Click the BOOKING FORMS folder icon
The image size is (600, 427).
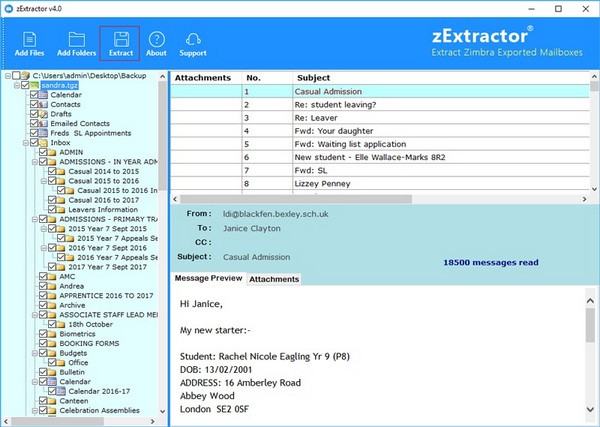(52, 343)
